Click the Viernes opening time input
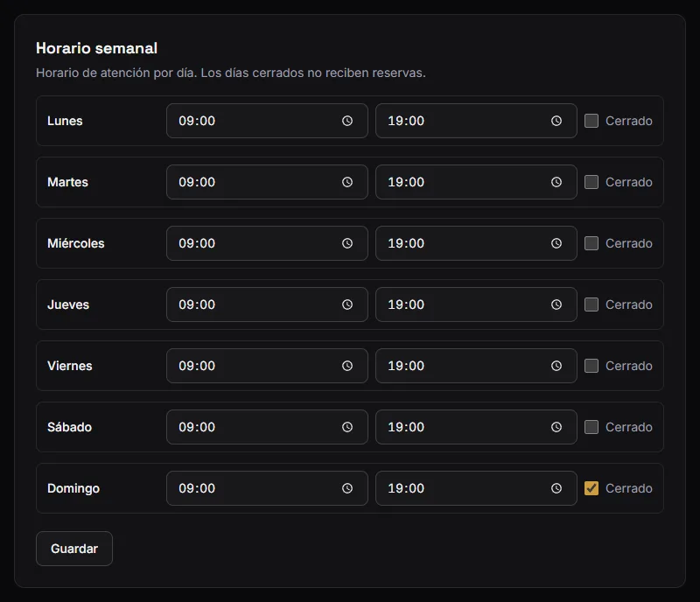 pyautogui.click(x=267, y=366)
